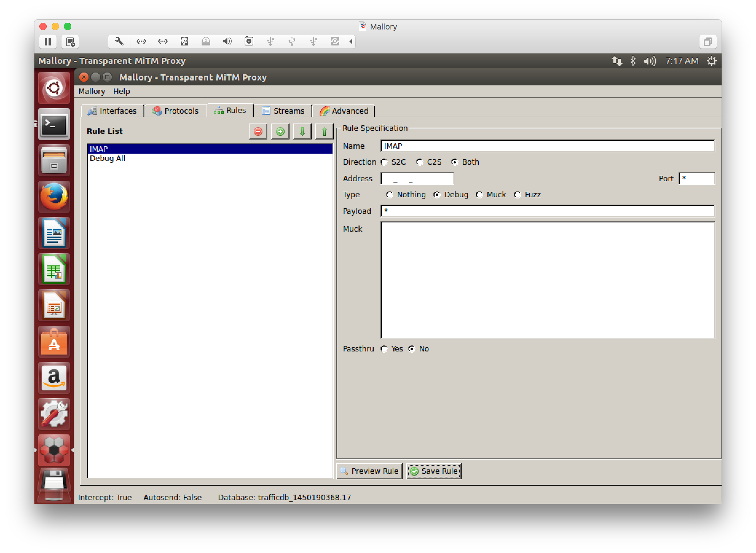
Task: Toggle VM sound speaker icon in toolbar
Action: [227, 41]
